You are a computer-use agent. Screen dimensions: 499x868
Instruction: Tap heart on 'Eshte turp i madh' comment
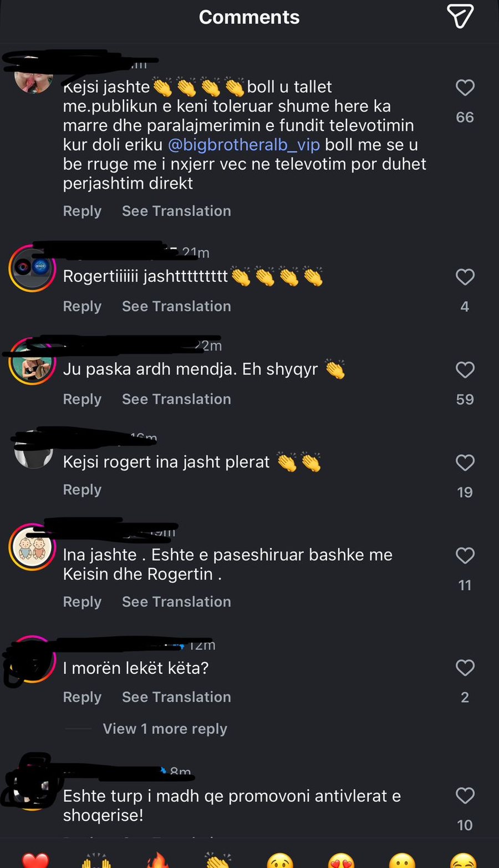click(465, 796)
